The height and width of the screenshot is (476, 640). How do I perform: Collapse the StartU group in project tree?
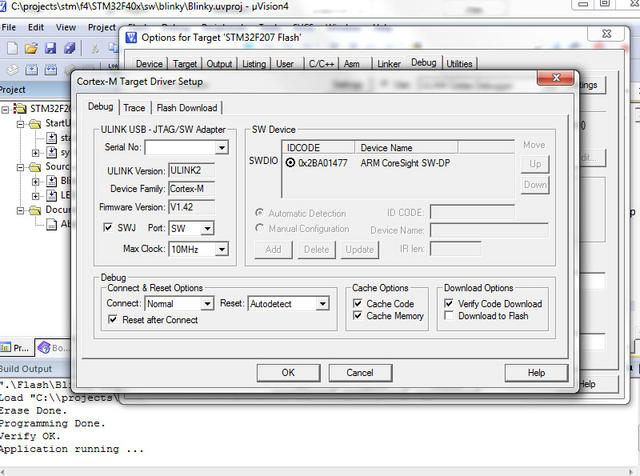[x=20, y=124]
